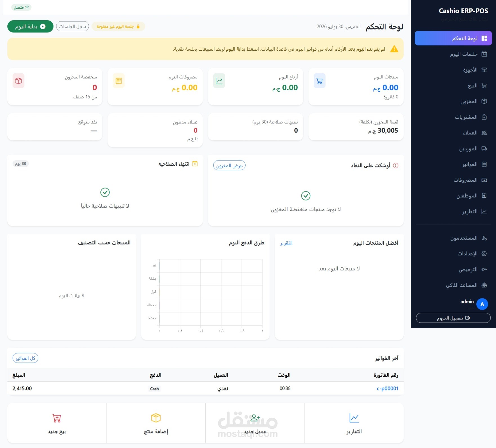Click the المبلغ column header
496x448 pixels.
(x=19, y=375)
